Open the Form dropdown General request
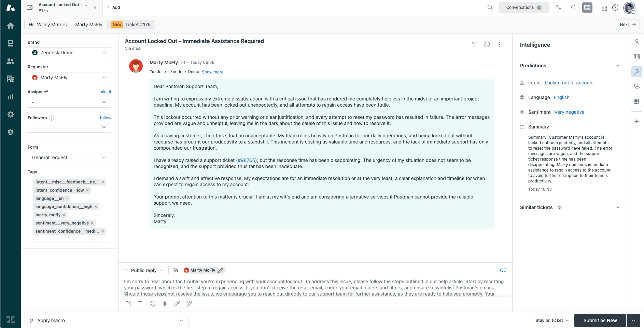The width and height of the screenshot is (644, 328). coord(69,158)
